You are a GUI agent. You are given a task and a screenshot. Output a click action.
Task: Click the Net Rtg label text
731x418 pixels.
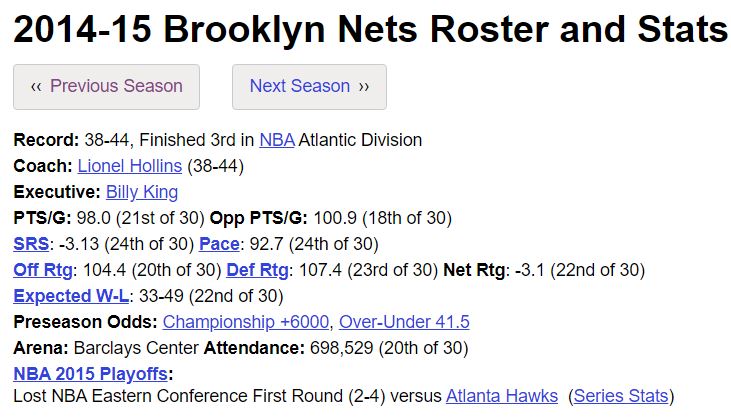pos(474,270)
